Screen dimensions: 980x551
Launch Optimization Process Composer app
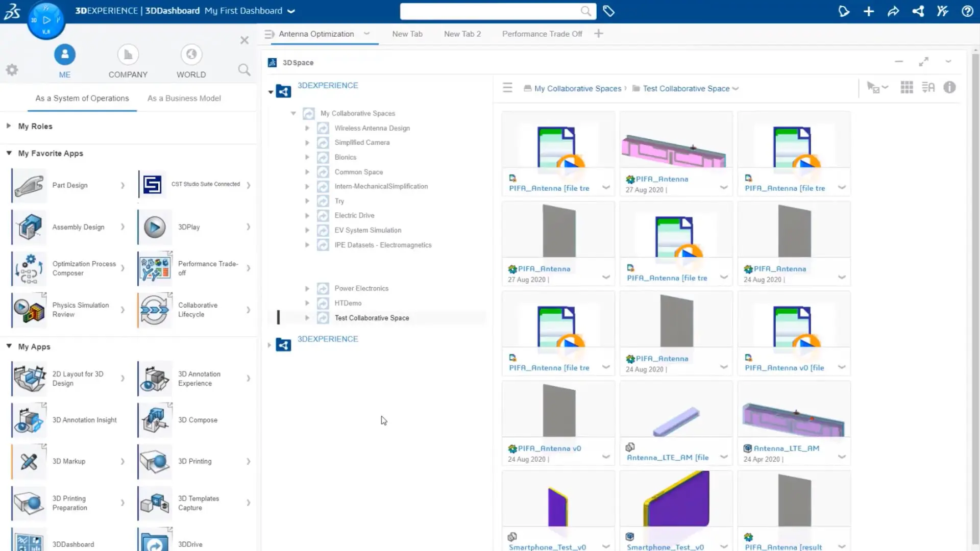tap(29, 268)
